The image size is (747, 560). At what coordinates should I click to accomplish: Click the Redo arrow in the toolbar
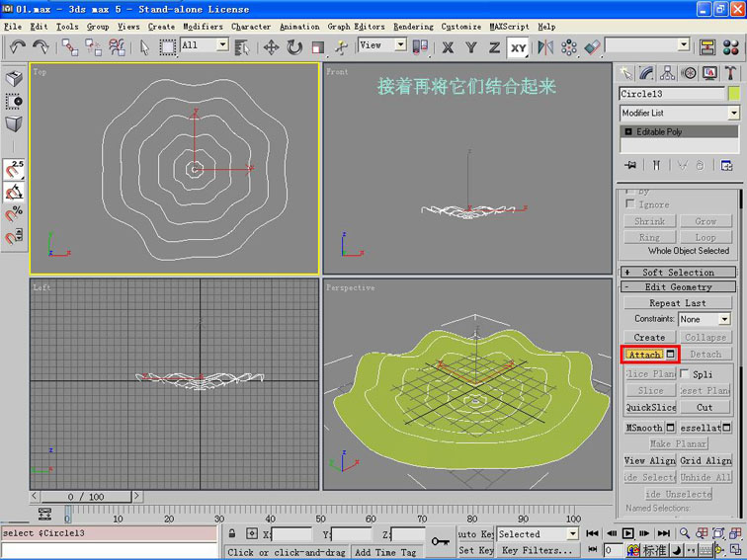[41, 47]
